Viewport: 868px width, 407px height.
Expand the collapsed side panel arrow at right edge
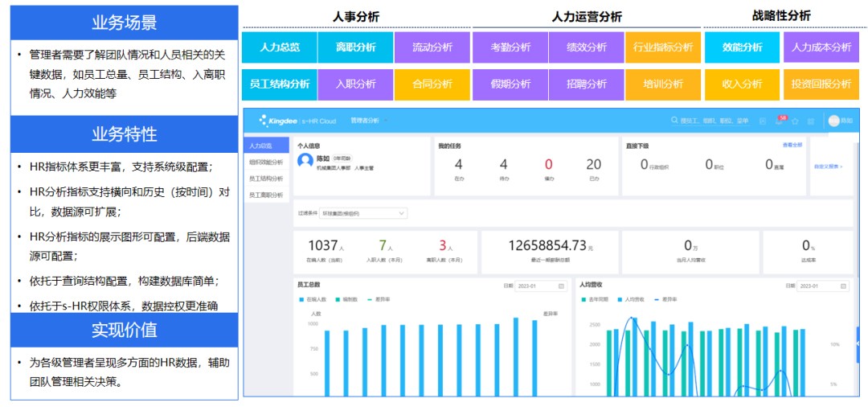[x=857, y=343]
